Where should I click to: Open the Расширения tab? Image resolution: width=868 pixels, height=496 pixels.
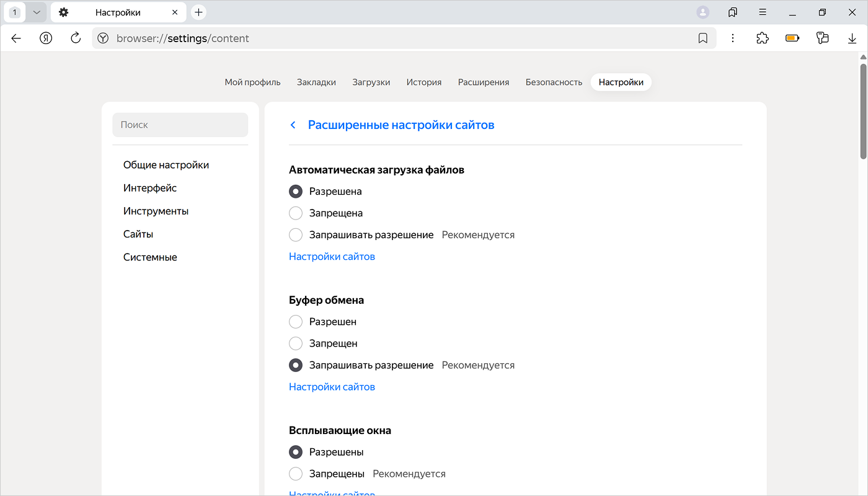coord(483,82)
